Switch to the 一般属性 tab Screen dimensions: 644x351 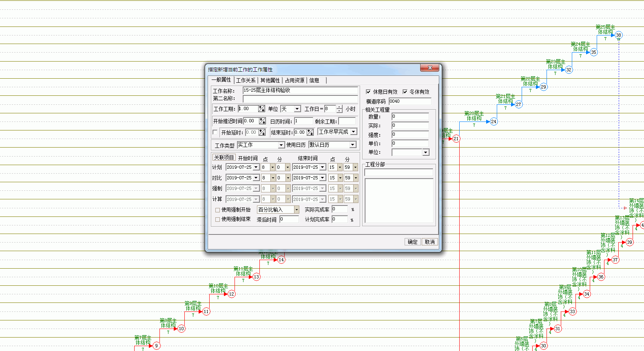[x=221, y=80]
